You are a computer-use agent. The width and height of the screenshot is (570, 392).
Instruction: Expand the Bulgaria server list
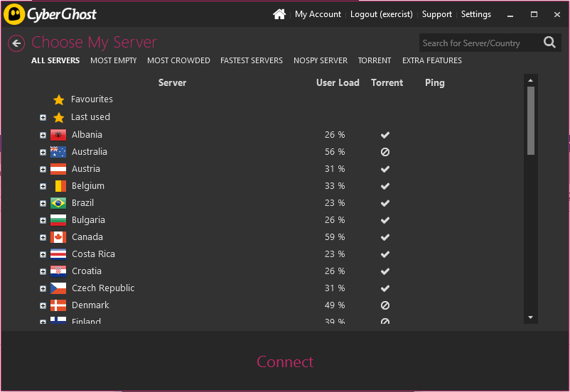tap(43, 221)
